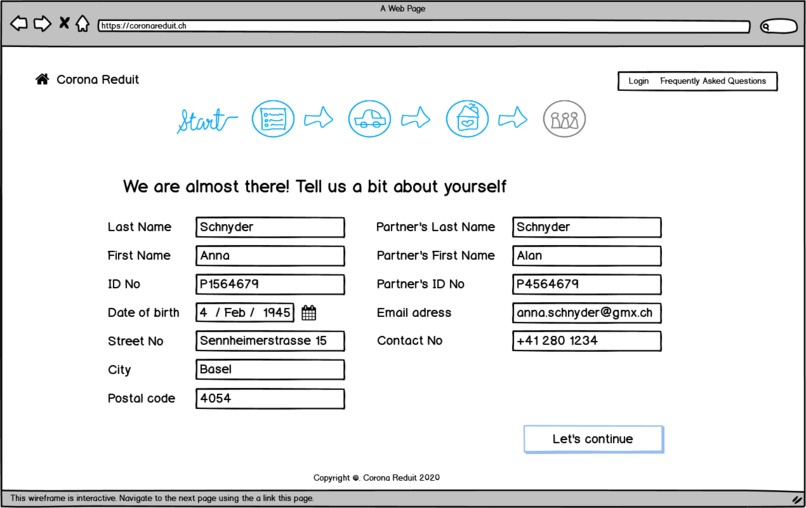806x508 pixels.
Task: Click the Email adress field
Action: point(587,313)
